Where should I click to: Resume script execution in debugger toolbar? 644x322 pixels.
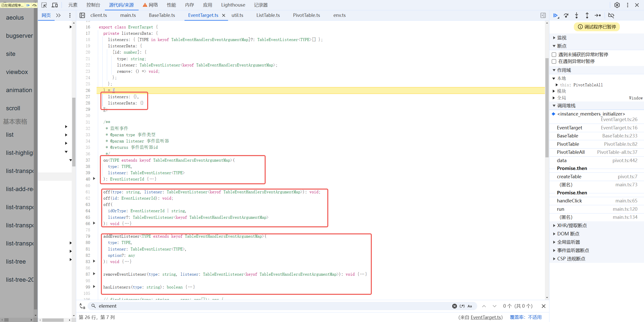coord(555,16)
